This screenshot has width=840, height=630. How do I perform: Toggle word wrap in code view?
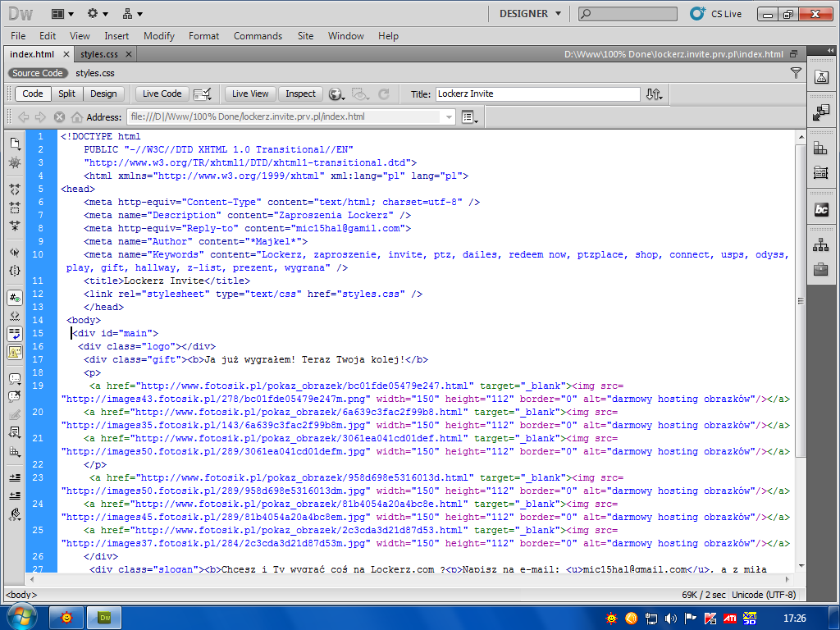(x=15, y=334)
